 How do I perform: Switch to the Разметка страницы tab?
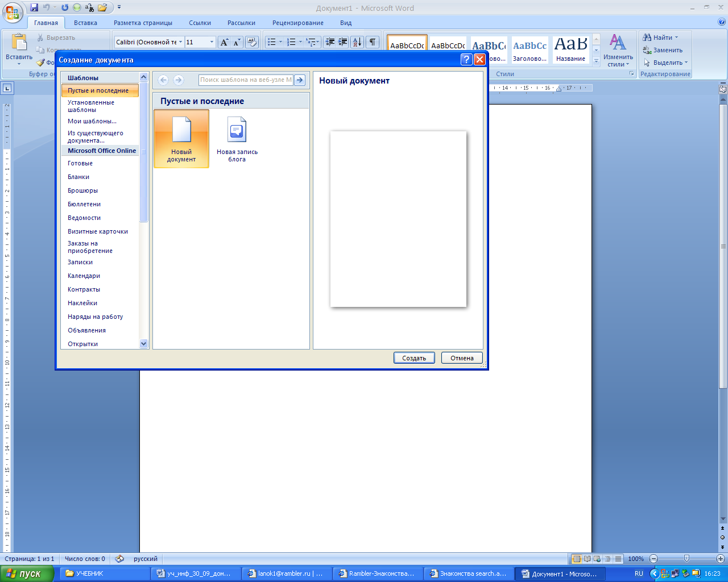click(x=143, y=23)
